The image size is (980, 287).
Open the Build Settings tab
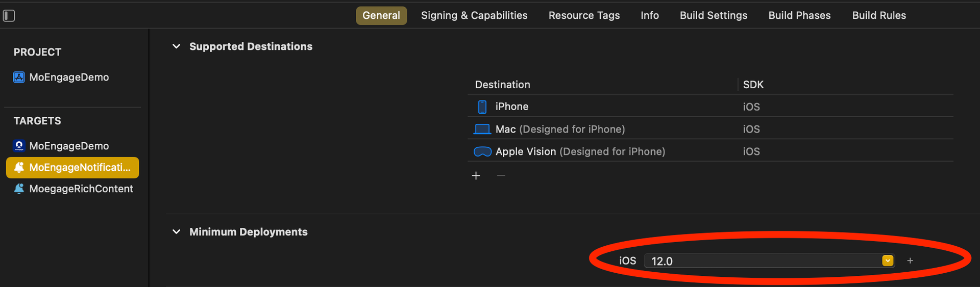[x=713, y=16]
